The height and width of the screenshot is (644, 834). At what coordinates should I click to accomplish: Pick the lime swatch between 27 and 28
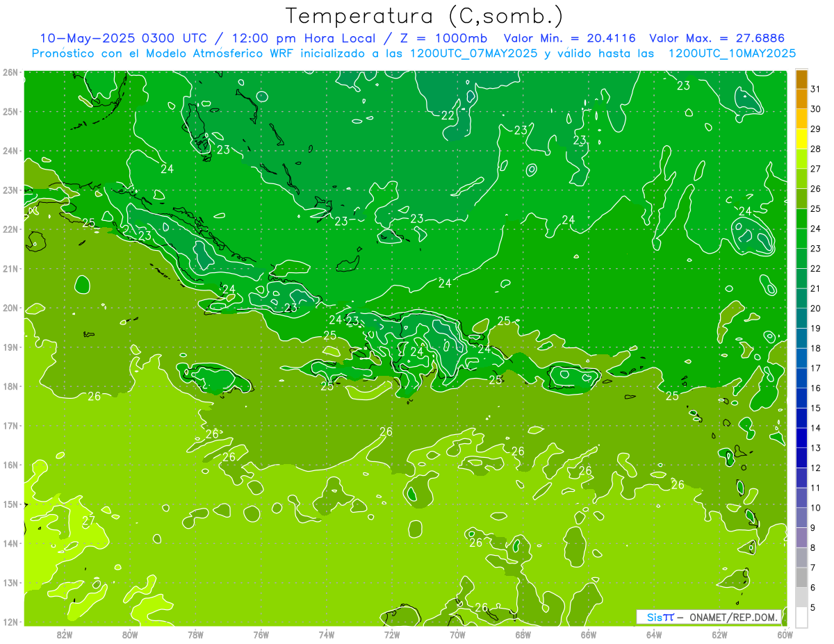pyautogui.click(x=801, y=158)
